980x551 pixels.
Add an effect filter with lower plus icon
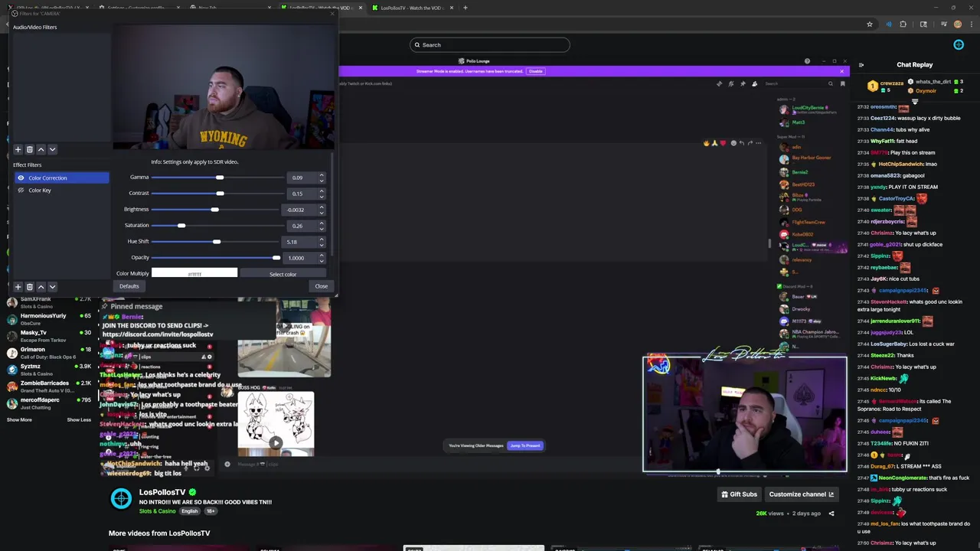point(18,287)
